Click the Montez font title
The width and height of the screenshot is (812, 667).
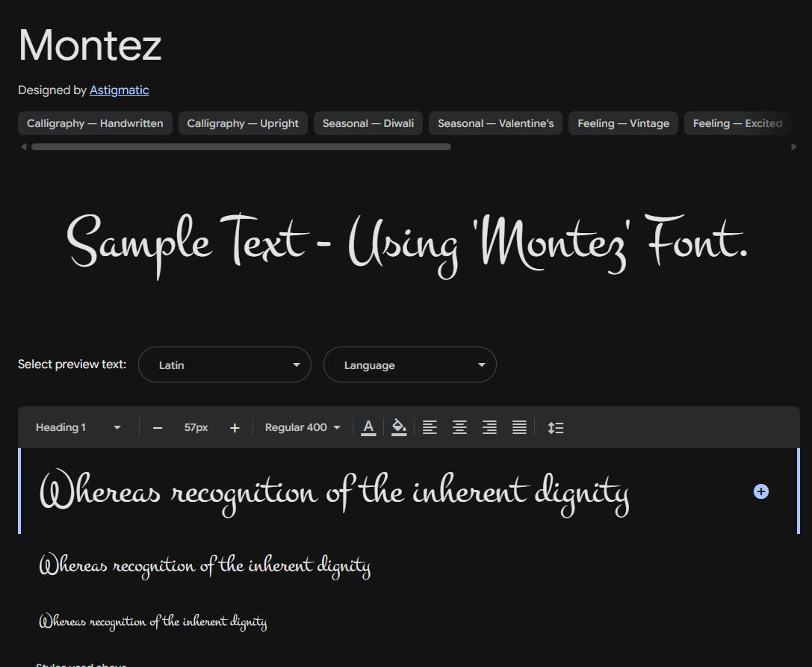pyautogui.click(x=90, y=46)
